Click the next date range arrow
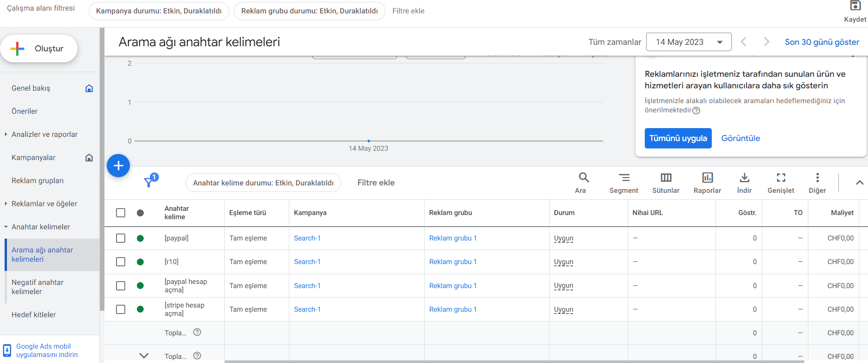This screenshot has width=868, height=363. click(x=766, y=42)
